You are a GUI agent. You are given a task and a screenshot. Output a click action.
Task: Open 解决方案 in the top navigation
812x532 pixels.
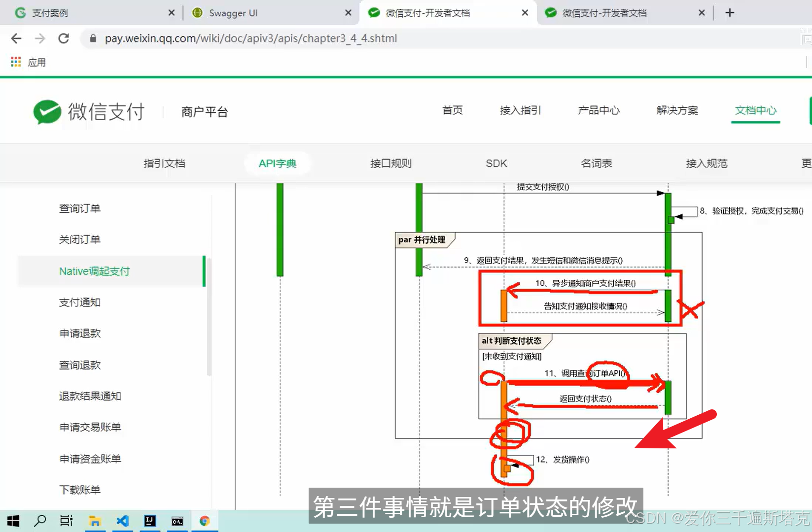tap(677, 110)
